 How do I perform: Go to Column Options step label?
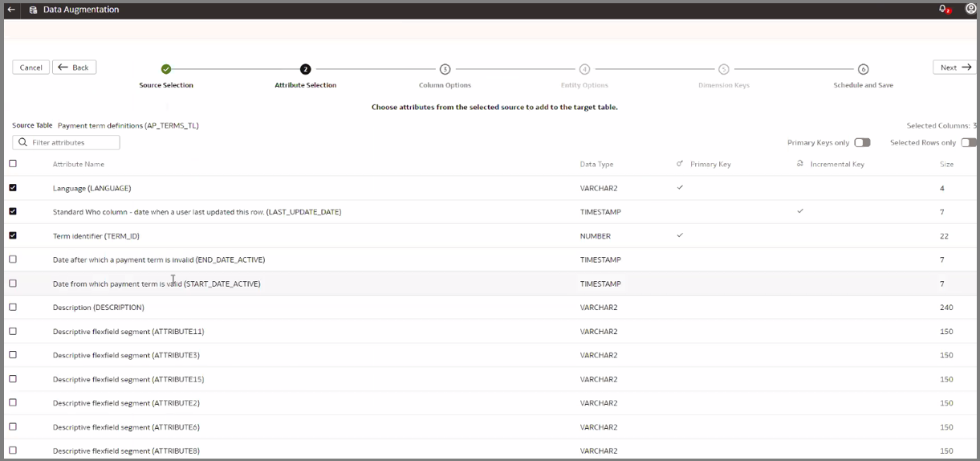pyautogui.click(x=445, y=85)
